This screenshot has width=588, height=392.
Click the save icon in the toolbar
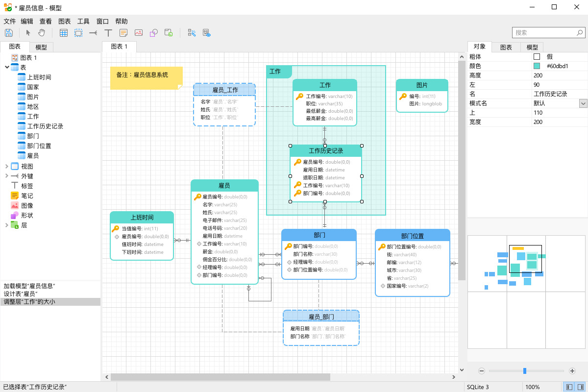pyautogui.click(x=8, y=33)
